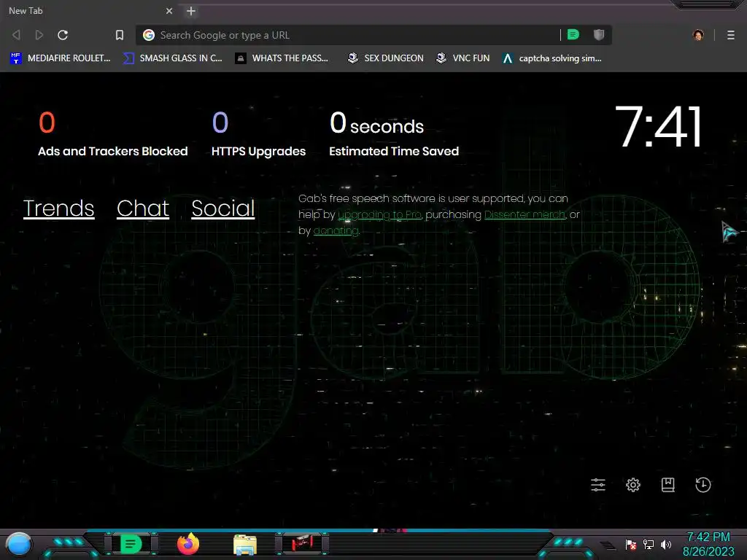The height and width of the screenshot is (560, 747).
Task: Open the Windows Start orb
Action: coord(19,545)
